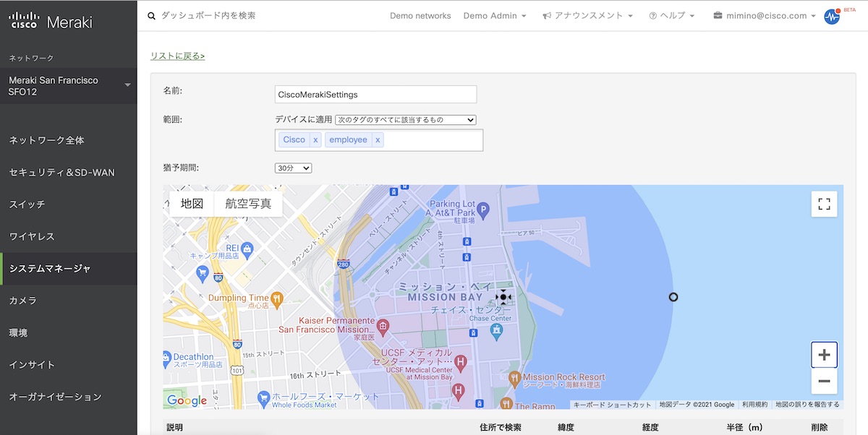Open システムマネージャ in sidebar
868x435 pixels.
[x=50, y=268]
